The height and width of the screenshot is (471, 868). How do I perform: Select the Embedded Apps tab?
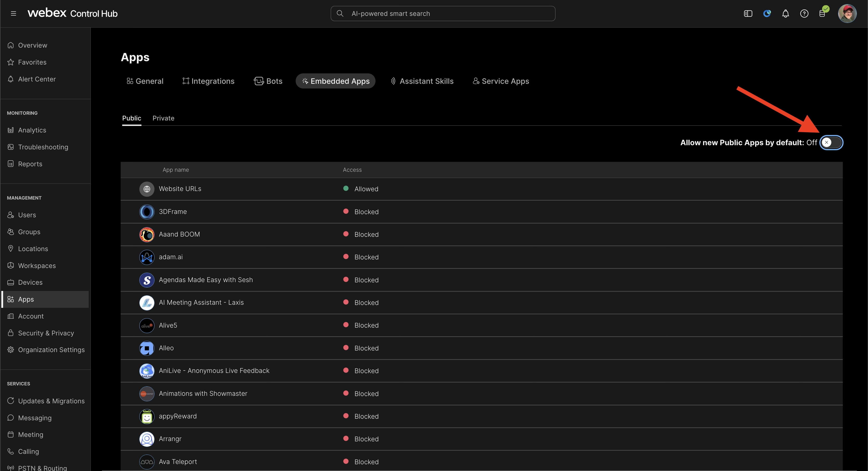[336, 81]
